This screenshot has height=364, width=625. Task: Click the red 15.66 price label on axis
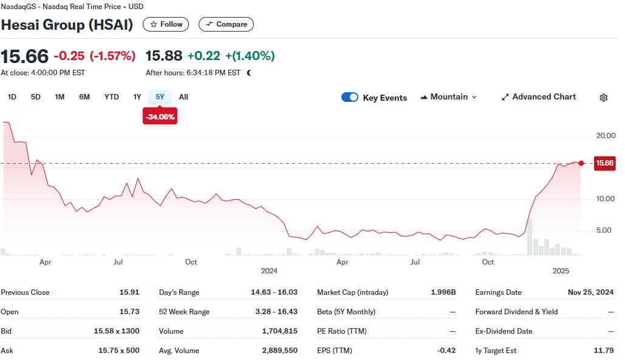605,163
